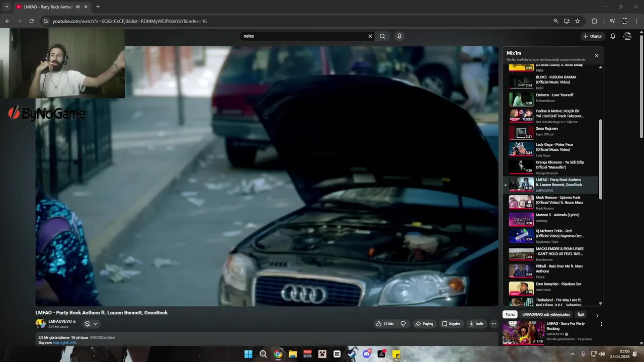Click the YouTube search magnifier button

[x=382, y=36]
